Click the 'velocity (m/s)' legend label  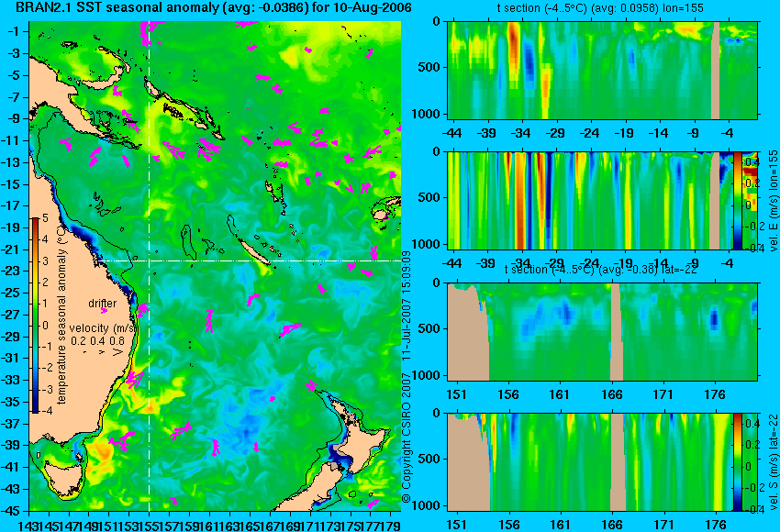[x=103, y=328]
